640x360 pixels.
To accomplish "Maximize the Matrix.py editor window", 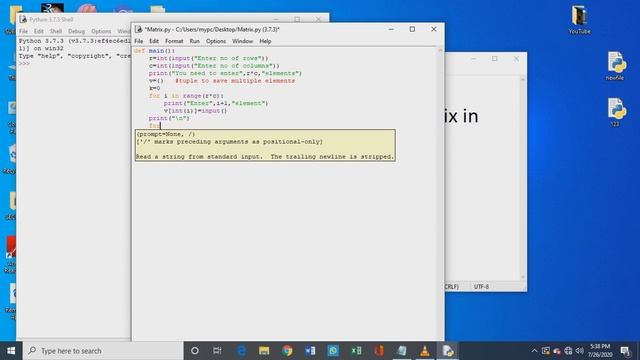I will click(x=412, y=29).
